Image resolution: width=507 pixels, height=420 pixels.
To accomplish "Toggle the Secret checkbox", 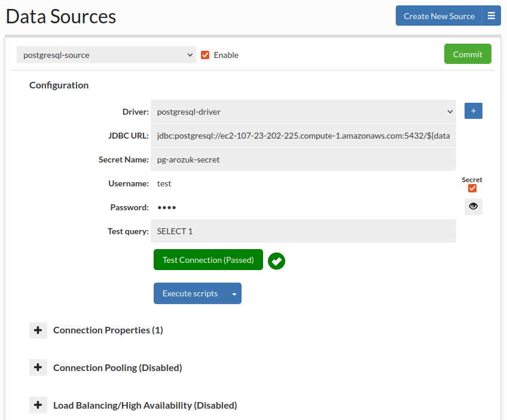I will point(472,189).
